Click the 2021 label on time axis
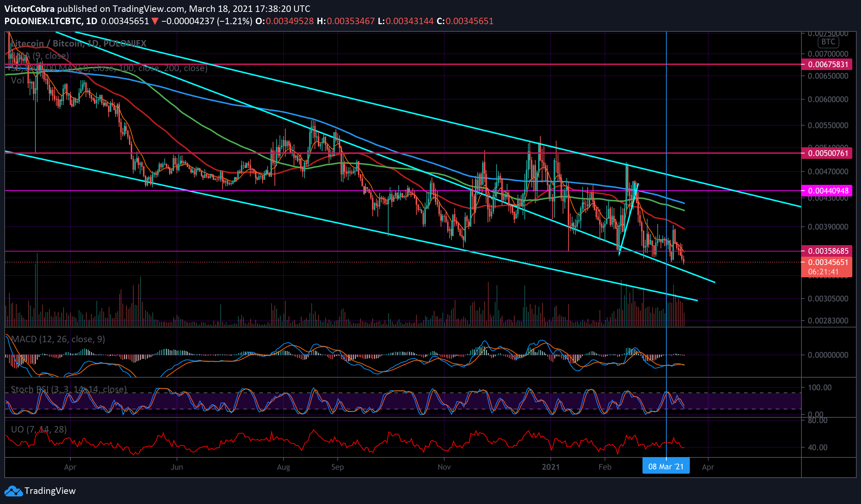Screen dimensions: 861x504 point(551,467)
